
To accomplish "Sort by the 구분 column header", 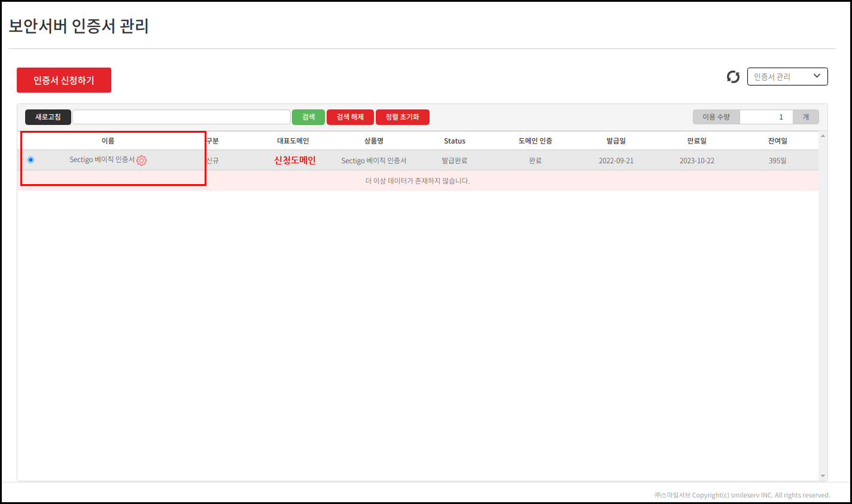I will coord(212,141).
